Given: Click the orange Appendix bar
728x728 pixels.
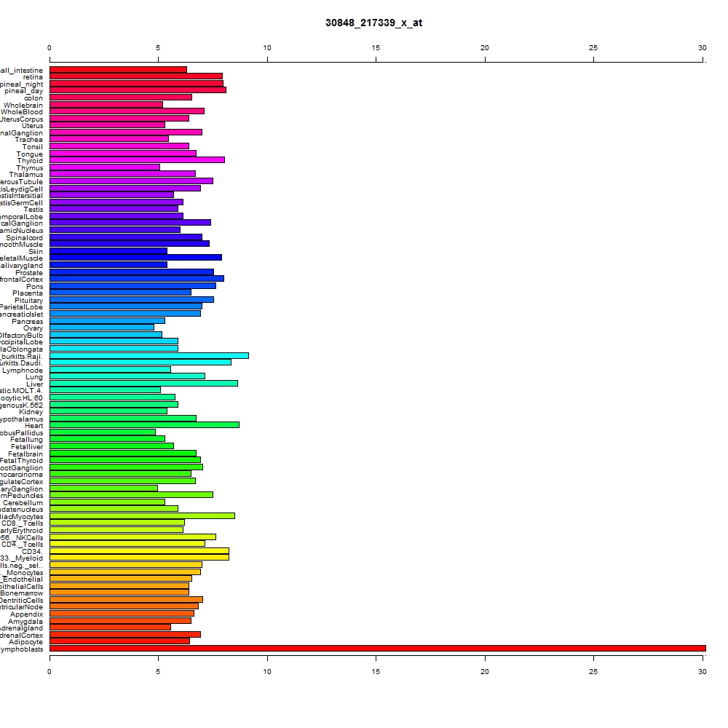Looking at the screenshot, I should [x=122, y=614].
